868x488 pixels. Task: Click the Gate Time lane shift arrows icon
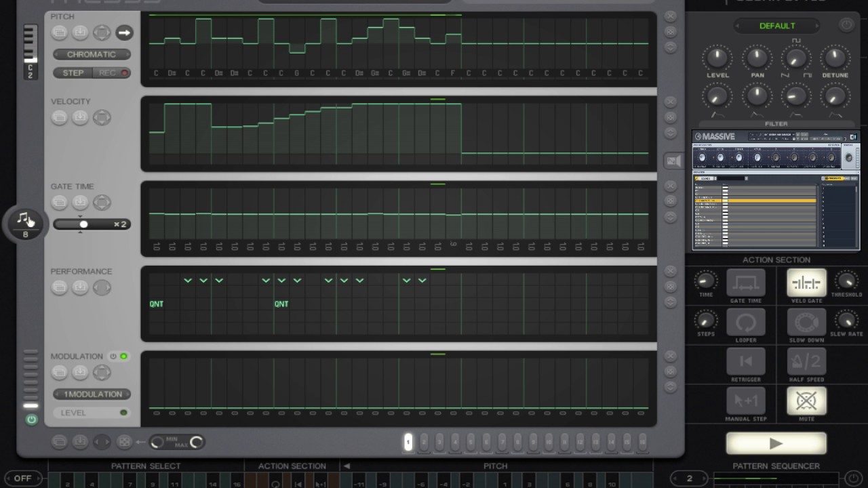102,202
